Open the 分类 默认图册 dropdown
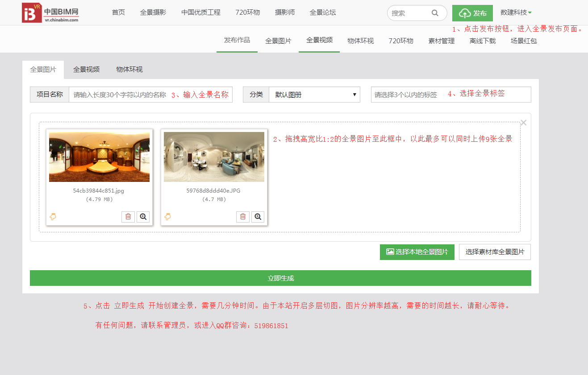 (314, 95)
